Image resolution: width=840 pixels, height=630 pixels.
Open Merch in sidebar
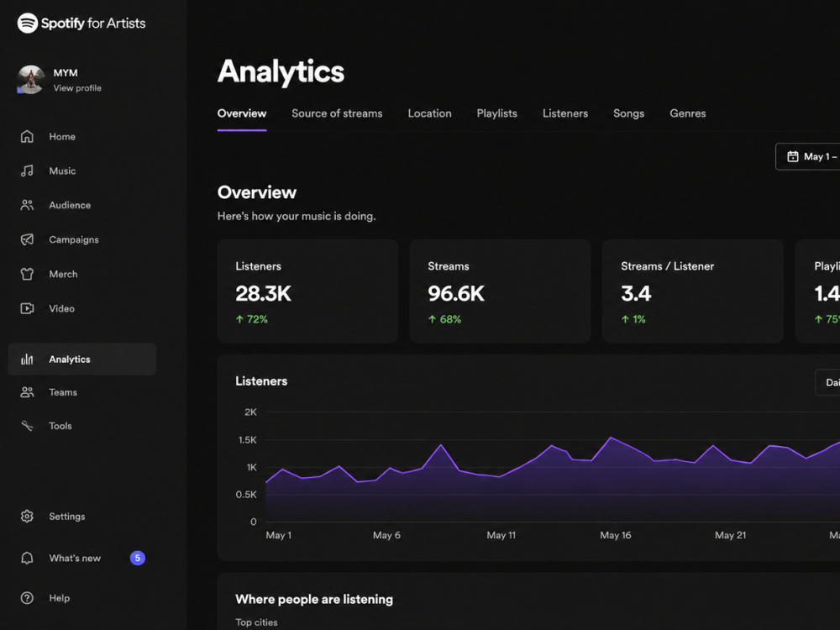coord(63,275)
